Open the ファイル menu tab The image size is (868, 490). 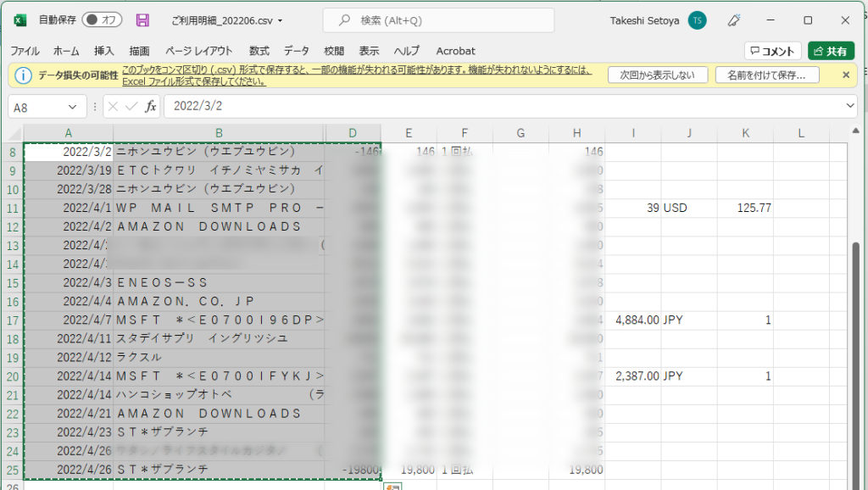[25, 51]
